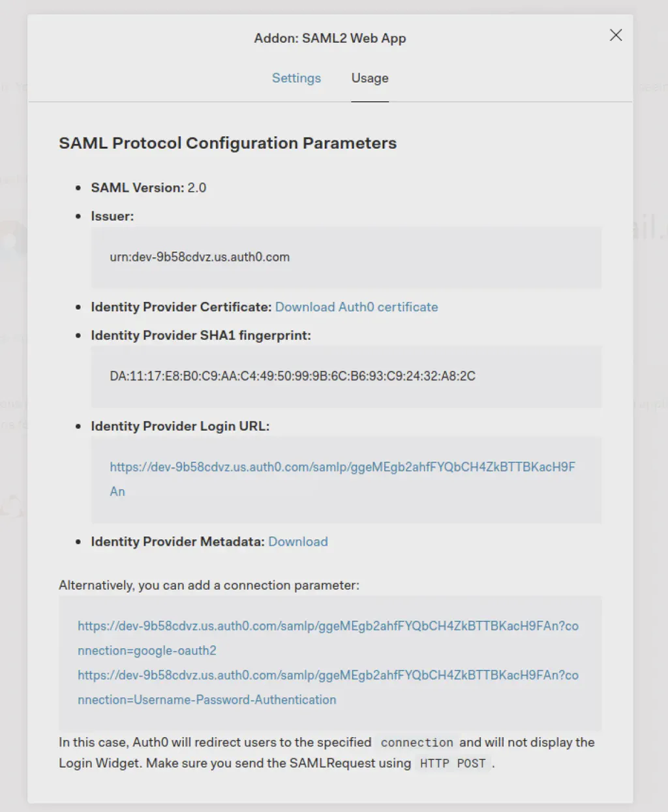Click the Identity Provider Certificate label
668x812 pixels.
180,307
